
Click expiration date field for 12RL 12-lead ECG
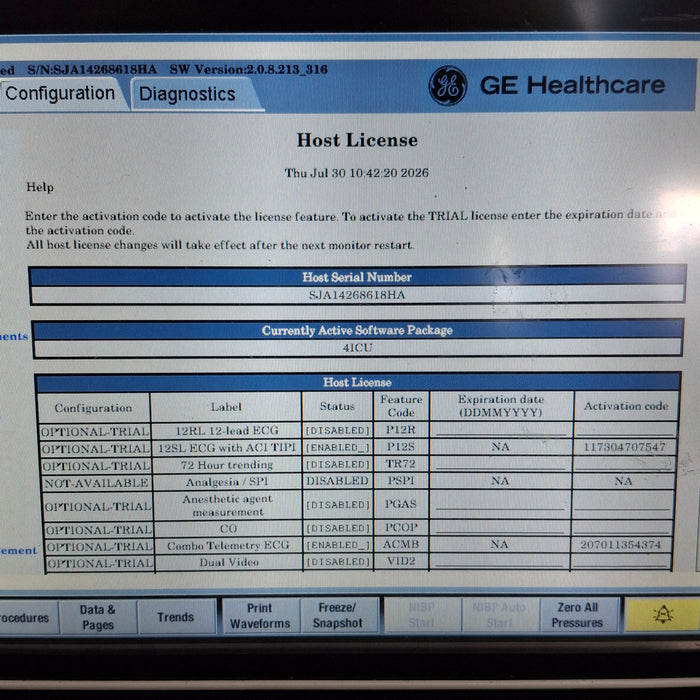click(501, 430)
